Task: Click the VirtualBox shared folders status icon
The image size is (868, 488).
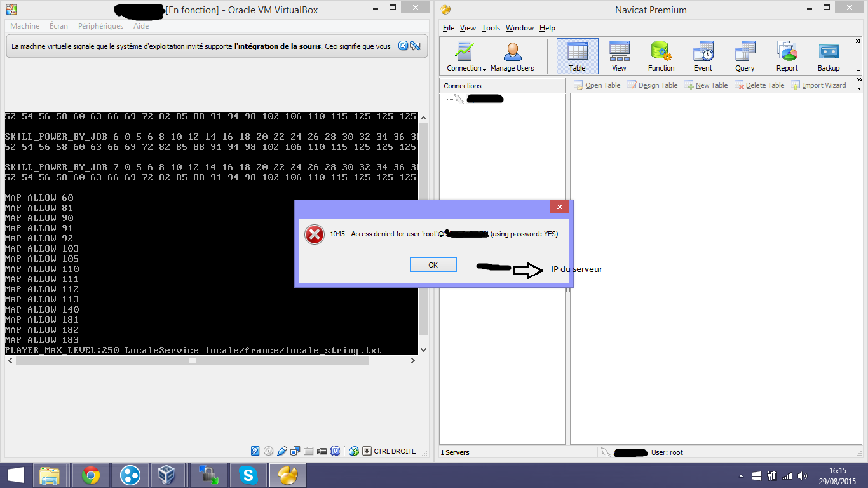Action: coord(309,451)
